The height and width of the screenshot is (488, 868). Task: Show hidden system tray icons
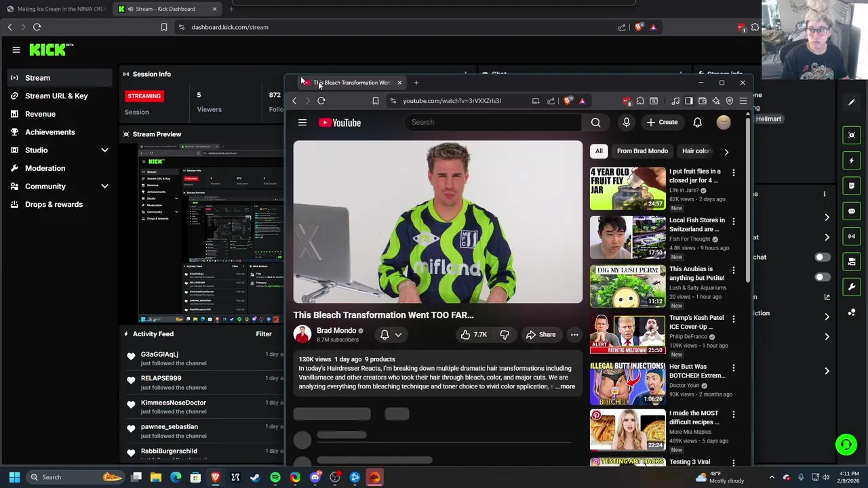[x=772, y=477]
